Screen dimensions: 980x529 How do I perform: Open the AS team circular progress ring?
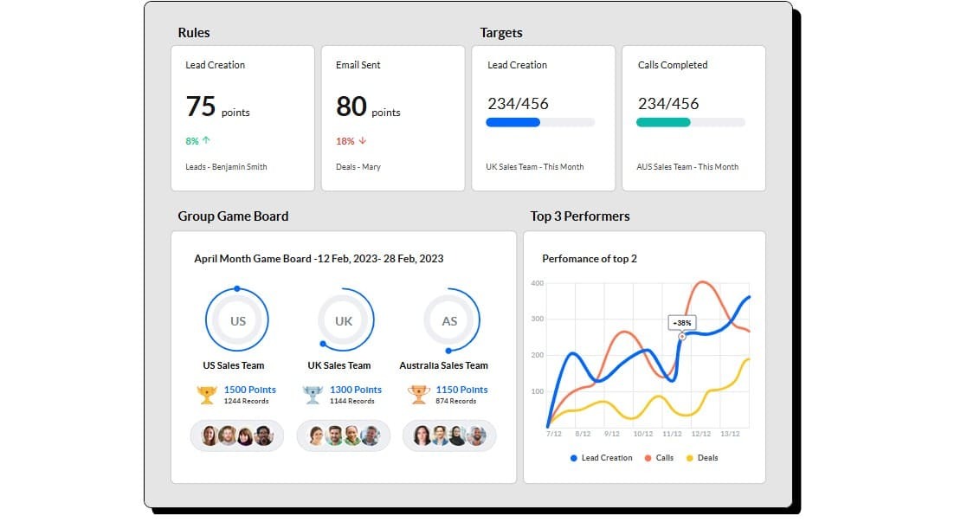click(x=448, y=320)
